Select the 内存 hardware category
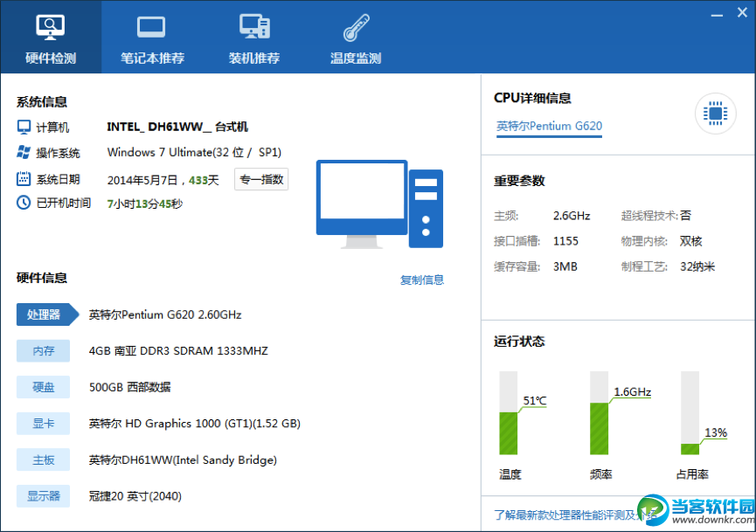The width and height of the screenshot is (756, 532). (x=43, y=351)
